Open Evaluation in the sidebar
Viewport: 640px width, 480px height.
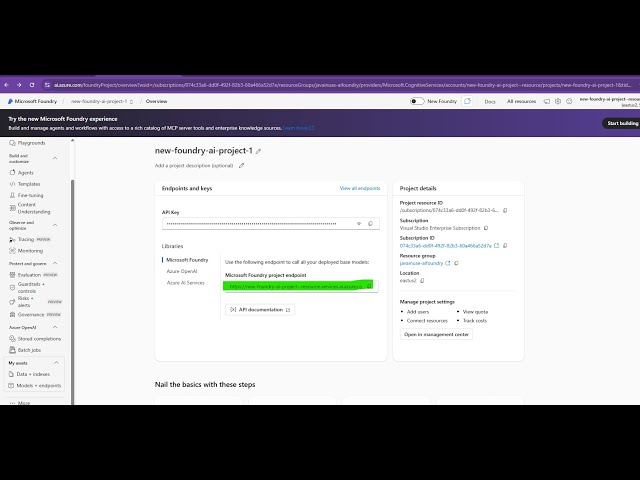[33, 275]
